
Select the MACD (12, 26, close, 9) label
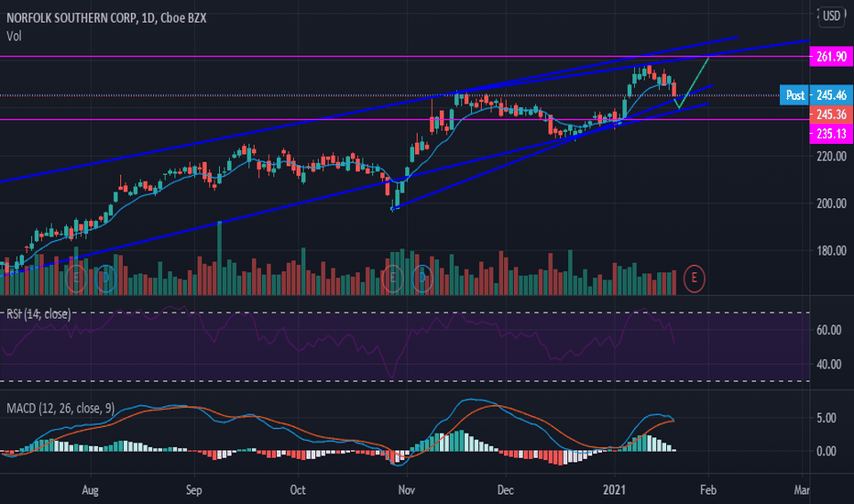tap(60, 408)
